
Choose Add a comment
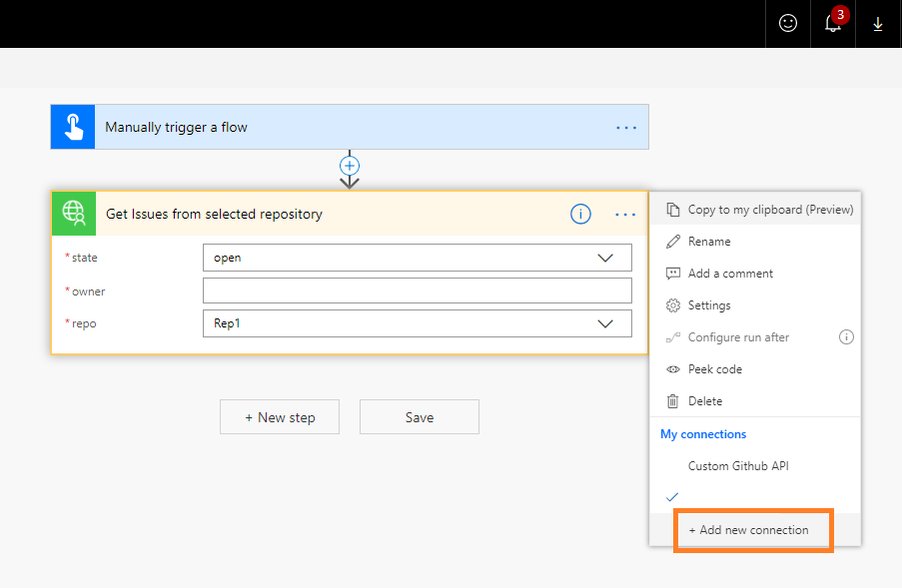click(755, 274)
